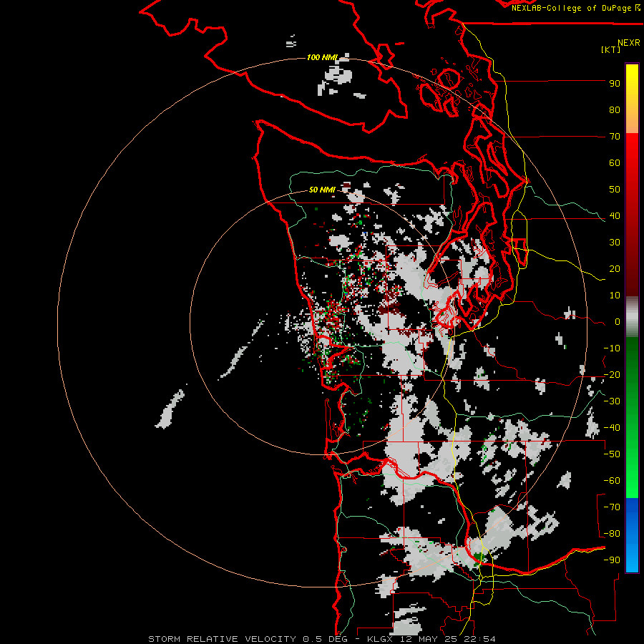Click the -20 value on the velocity scale
644x644 pixels.
coord(612,375)
